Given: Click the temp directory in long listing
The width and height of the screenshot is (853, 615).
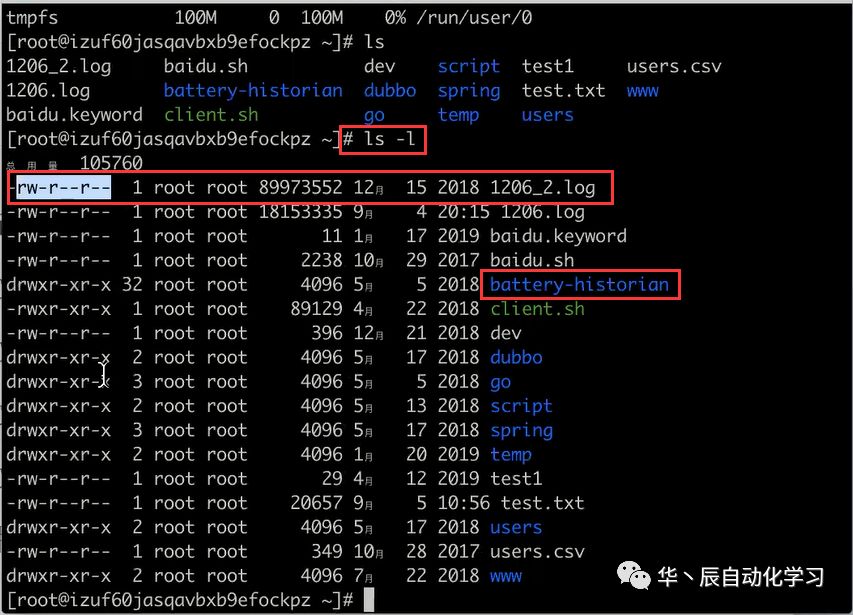Looking at the screenshot, I should (511, 454).
